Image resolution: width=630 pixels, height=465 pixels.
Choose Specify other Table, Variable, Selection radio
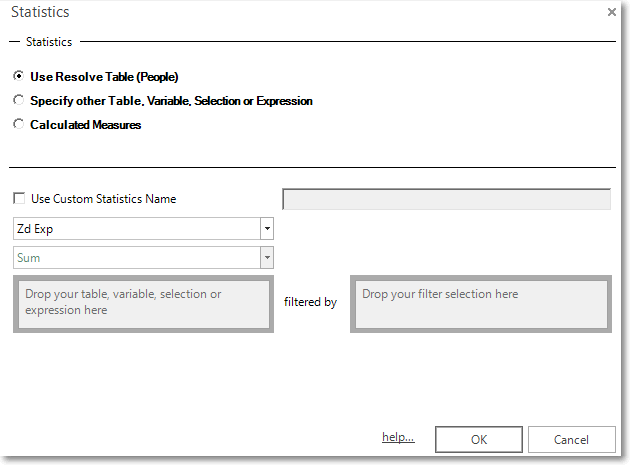tap(18, 100)
